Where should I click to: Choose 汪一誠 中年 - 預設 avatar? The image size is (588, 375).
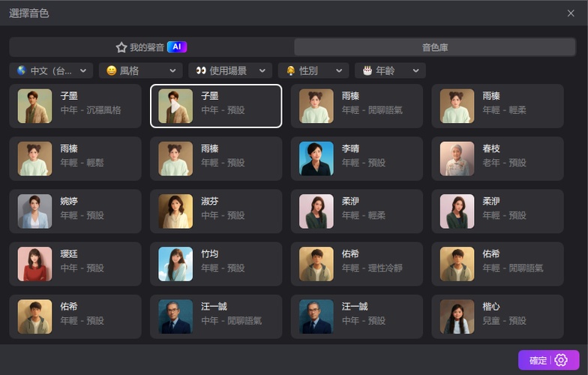pos(316,316)
